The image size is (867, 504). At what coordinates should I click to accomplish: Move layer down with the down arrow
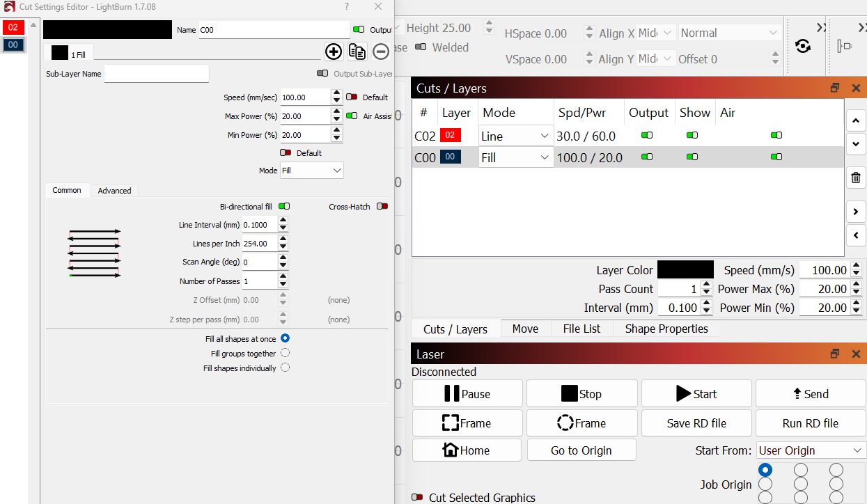pyautogui.click(x=856, y=144)
